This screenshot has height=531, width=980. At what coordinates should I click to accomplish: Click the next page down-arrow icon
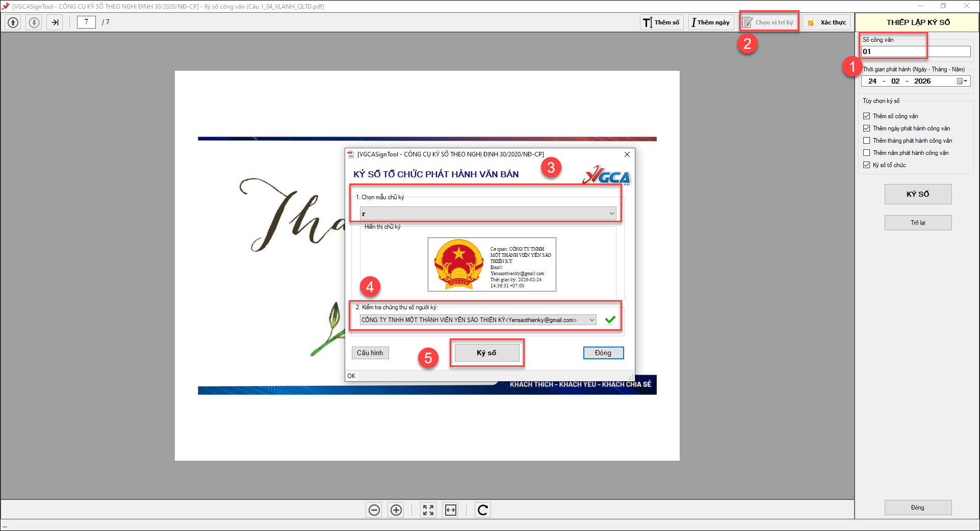coord(34,22)
